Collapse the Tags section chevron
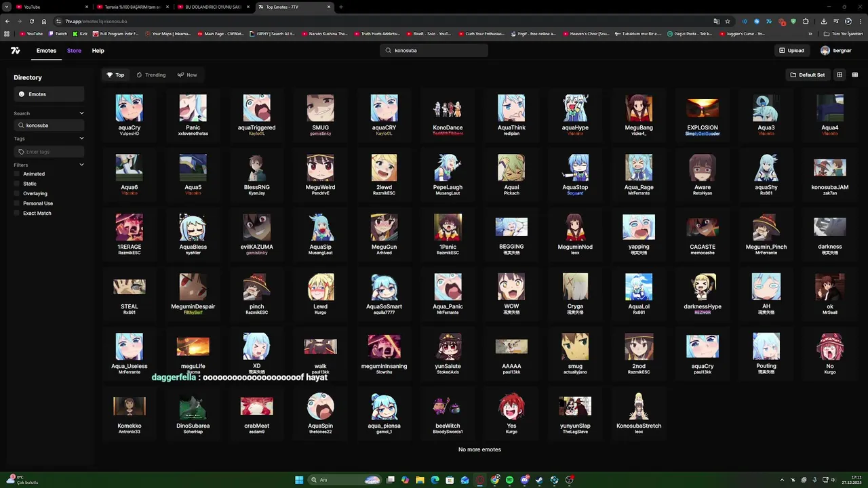 click(81, 138)
